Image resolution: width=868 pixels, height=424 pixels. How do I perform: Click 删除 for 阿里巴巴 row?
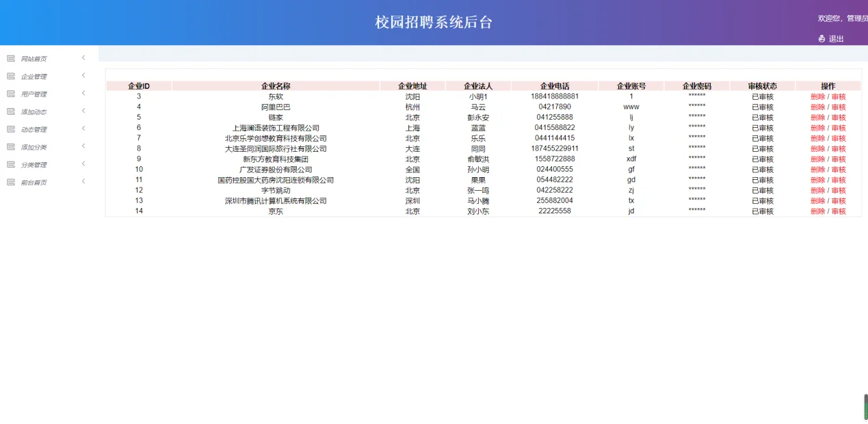click(817, 107)
